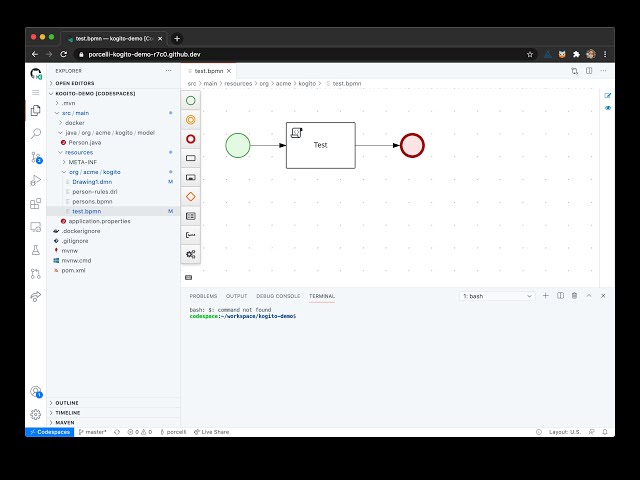Switch to the Problems tab
Image resolution: width=640 pixels, height=480 pixels.
click(203, 296)
